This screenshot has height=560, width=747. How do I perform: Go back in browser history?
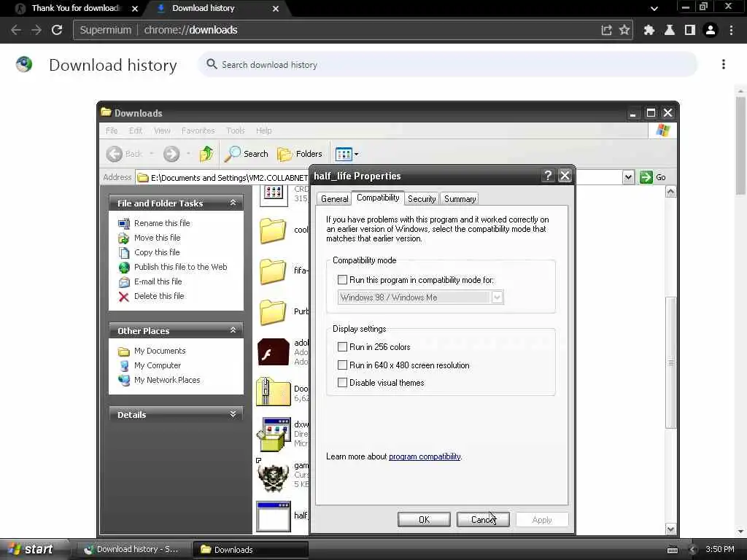click(16, 30)
